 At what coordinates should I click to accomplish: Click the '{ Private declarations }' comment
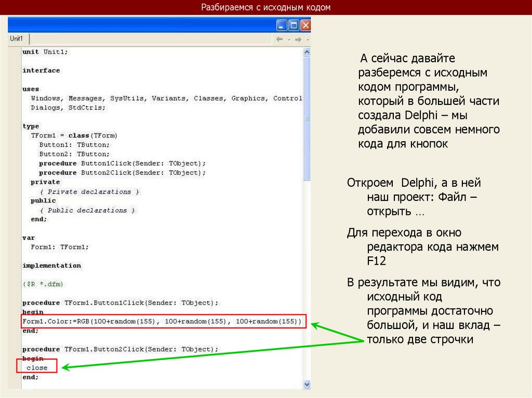coord(89,192)
